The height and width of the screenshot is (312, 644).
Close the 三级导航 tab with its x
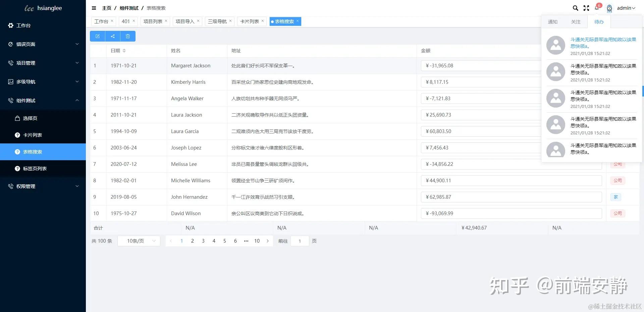point(230,21)
